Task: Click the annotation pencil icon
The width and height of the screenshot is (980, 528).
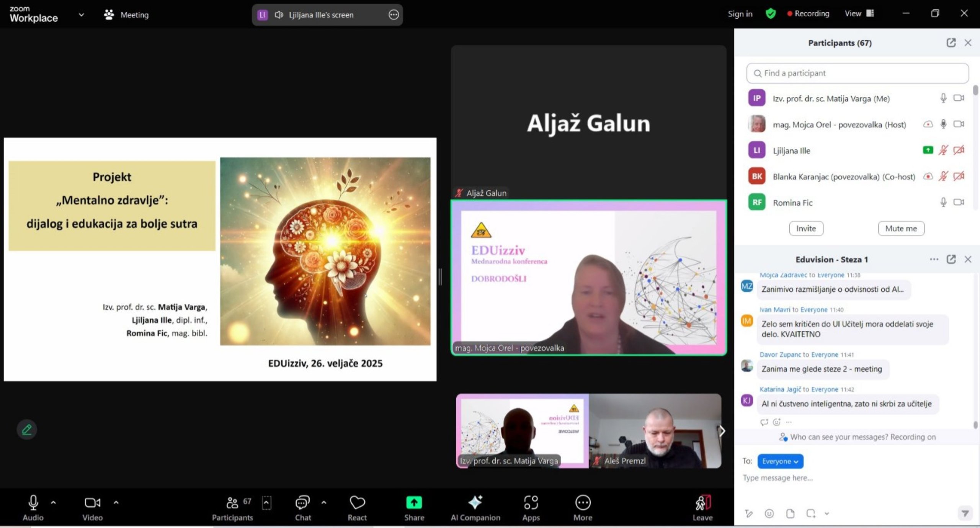Action: click(27, 430)
